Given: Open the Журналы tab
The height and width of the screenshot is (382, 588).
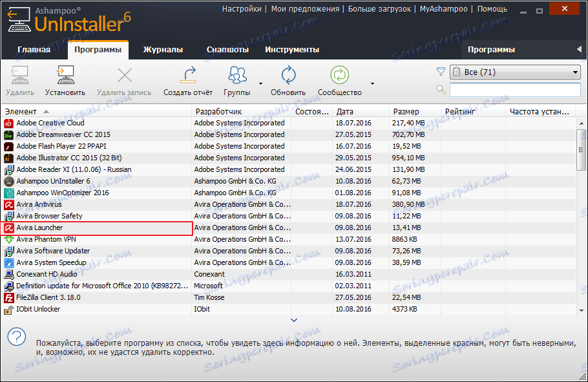Looking at the screenshot, I should click(x=163, y=50).
